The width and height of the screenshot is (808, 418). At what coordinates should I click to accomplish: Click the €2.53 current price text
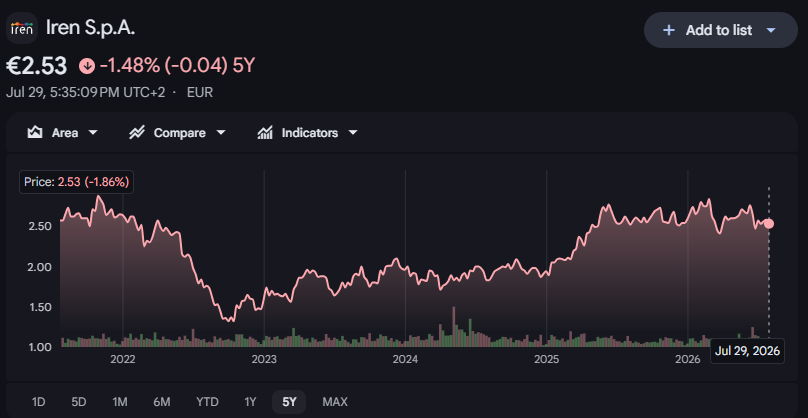(x=37, y=66)
